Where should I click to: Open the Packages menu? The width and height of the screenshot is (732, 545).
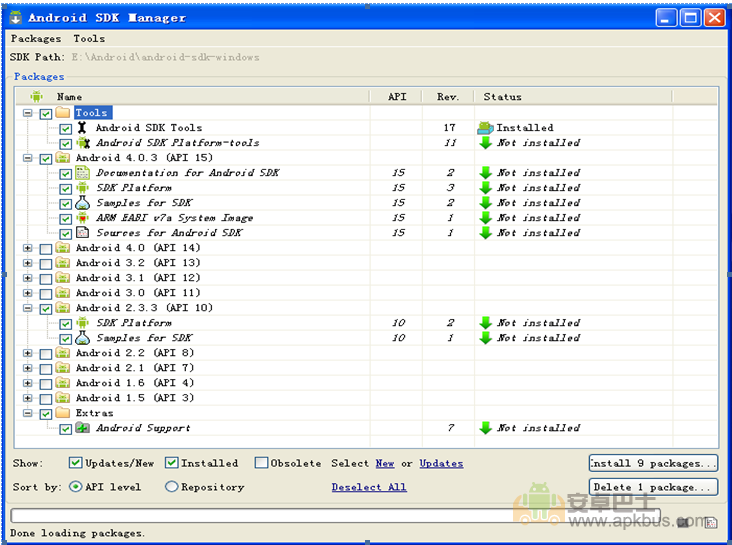[x=36, y=39]
